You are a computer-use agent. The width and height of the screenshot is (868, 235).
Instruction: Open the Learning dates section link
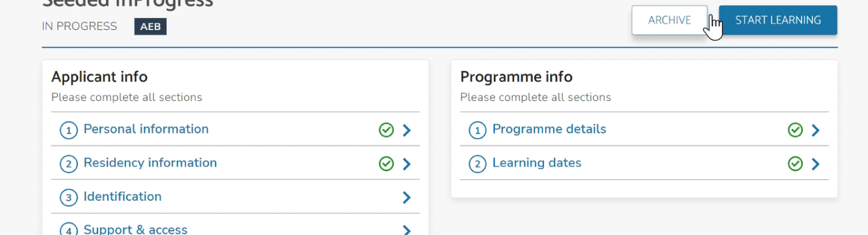click(537, 163)
